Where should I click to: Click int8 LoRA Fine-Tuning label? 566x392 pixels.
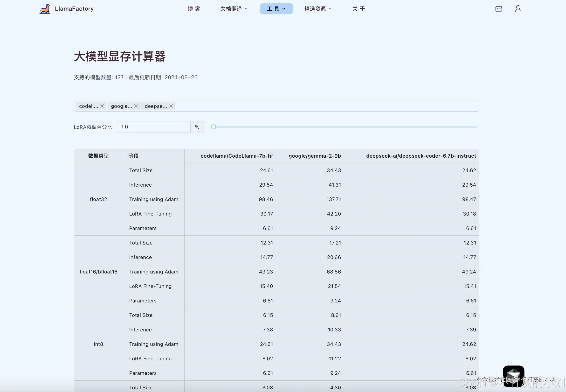(151, 359)
